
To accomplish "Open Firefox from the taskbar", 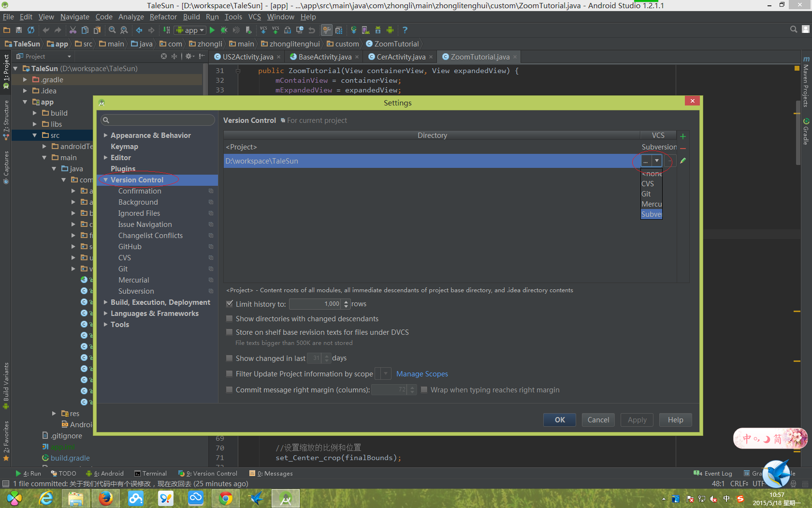I will [106, 498].
